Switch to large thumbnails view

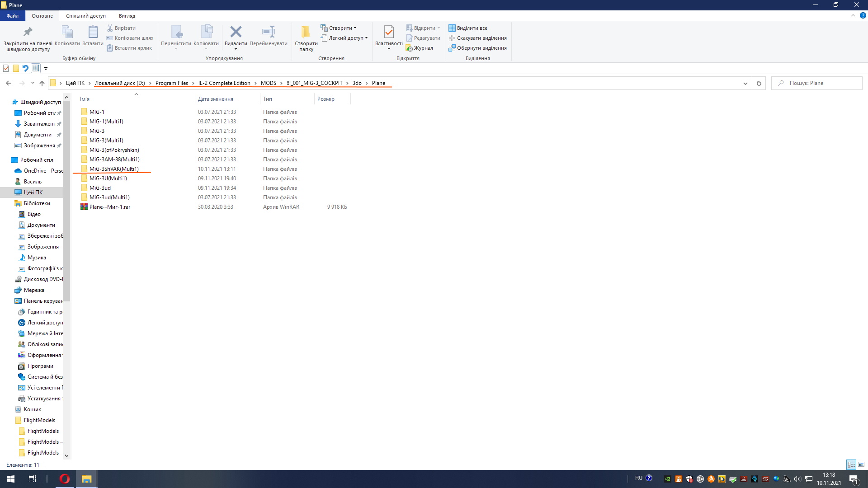(x=861, y=465)
